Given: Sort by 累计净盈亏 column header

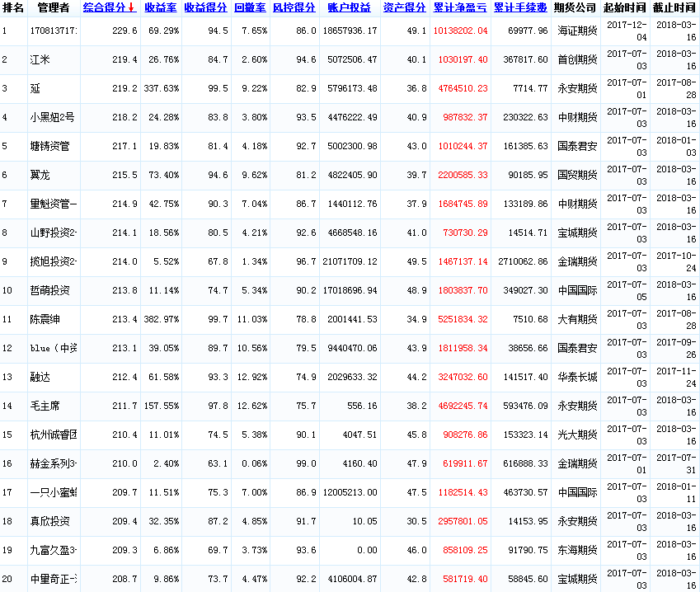Looking at the screenshot, I should 460,7.
